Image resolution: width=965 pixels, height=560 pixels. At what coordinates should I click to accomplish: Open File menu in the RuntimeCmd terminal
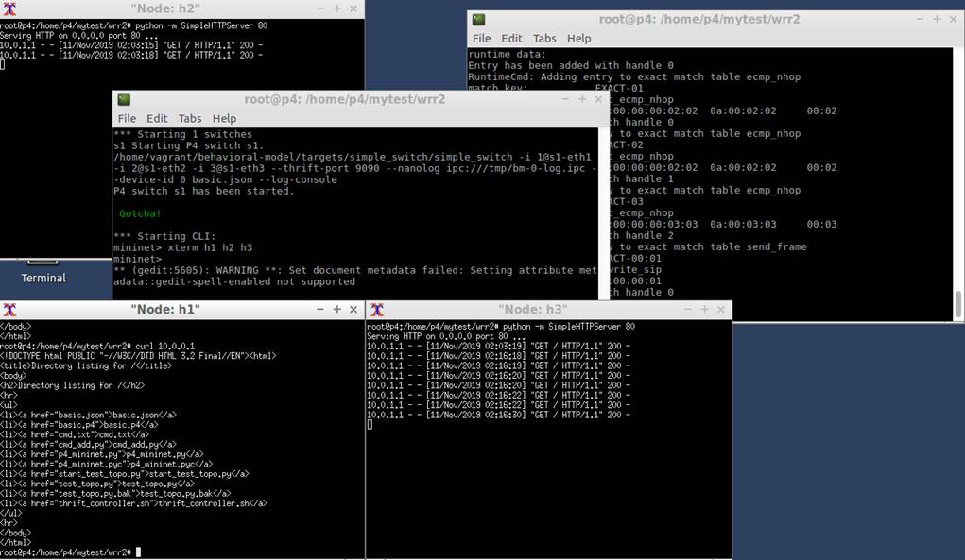(481, 39)
